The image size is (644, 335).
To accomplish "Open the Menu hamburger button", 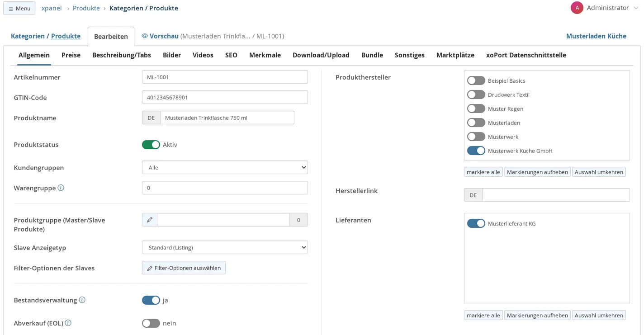I will (x=19, y=8).
